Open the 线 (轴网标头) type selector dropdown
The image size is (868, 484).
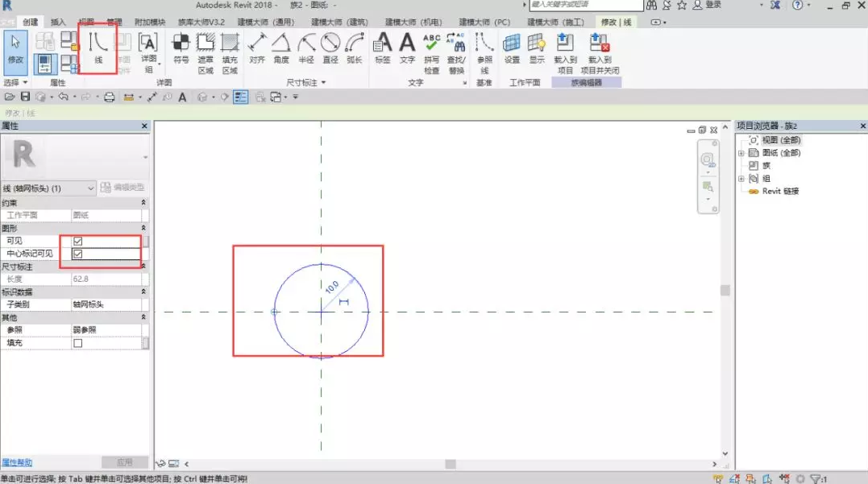(x=91, y=188)
